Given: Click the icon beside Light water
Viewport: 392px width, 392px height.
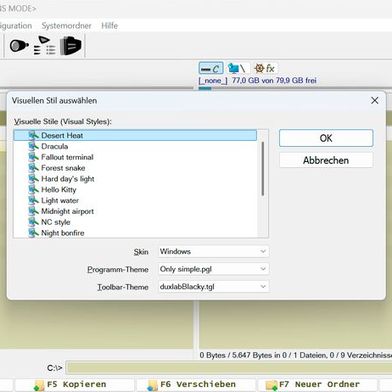Looking at the screenshot, I should click(x=33, y=201).
